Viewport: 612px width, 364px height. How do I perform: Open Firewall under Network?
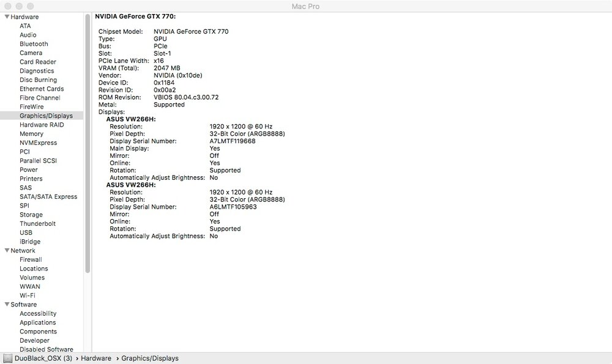point(31,259)
